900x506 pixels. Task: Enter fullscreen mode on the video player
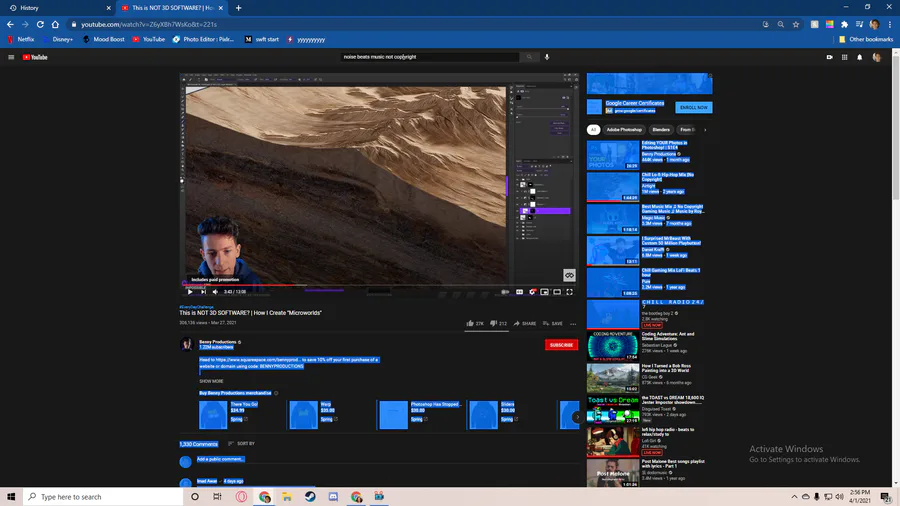point(570,292)
